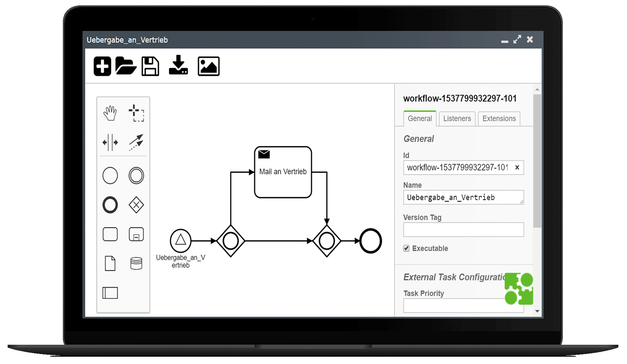Switch to the General tab
The height and width of the screenshot is (364, 627).
point(420,119)
